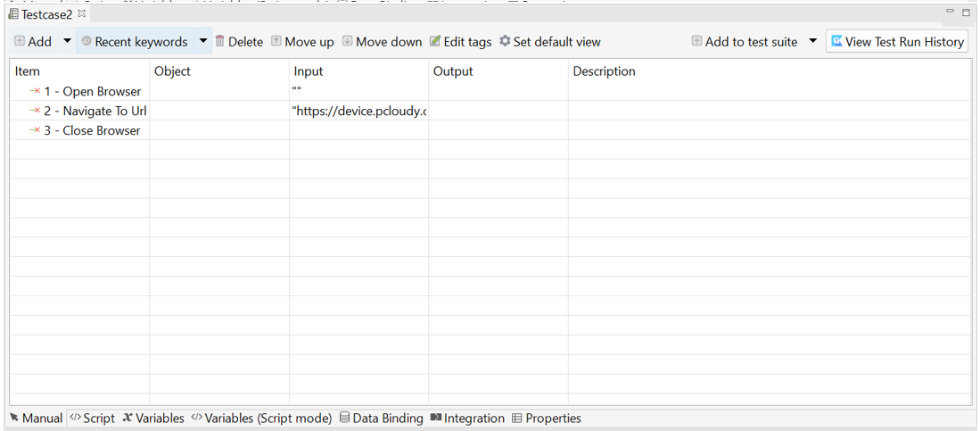The width and height of the screenshot is (980, 431).
Task: Go to the Integration tab
Action: 467,418
